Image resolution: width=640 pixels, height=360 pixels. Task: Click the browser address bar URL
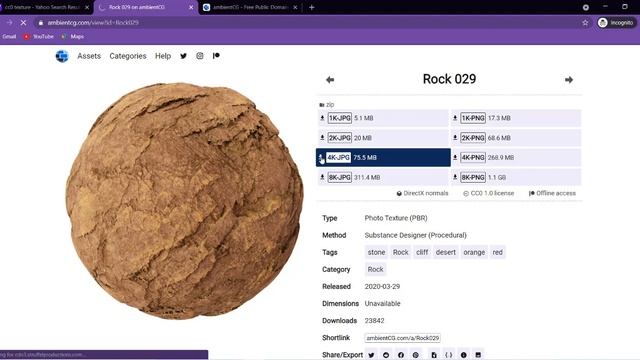[93, 23]
